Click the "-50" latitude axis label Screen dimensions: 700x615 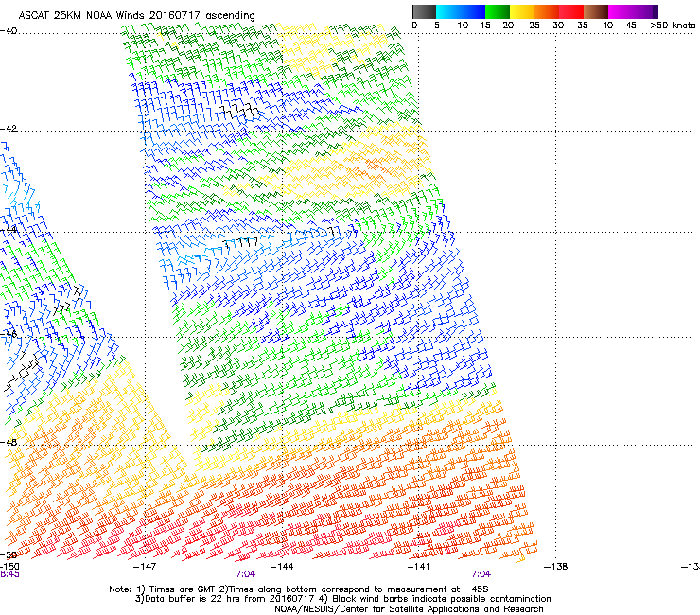pos(9,554)
